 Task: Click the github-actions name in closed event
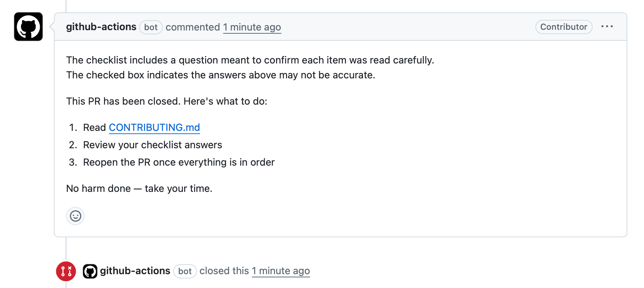click(x=135, y=271)
